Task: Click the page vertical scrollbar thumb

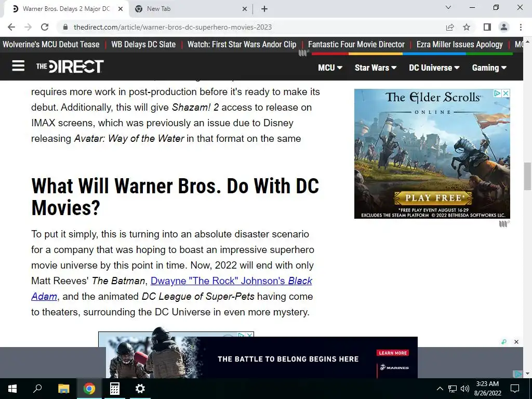Action: [x=528, y=177]
